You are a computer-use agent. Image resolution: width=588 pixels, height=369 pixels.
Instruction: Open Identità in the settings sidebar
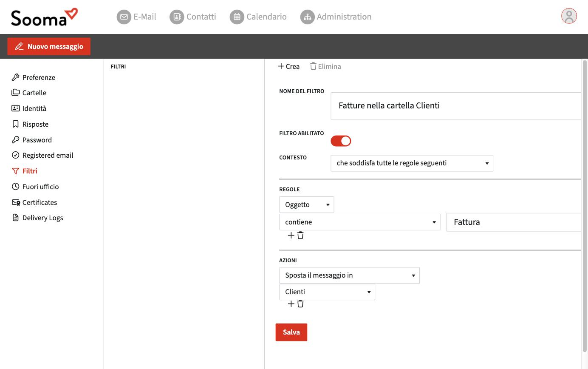click(29, 108)
